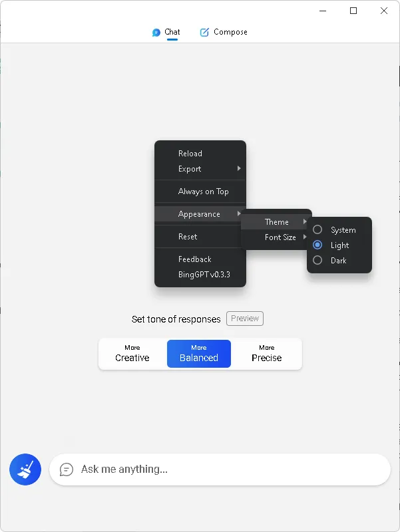
Task: Open the Appearance submenu
Action: click(200, 214)
